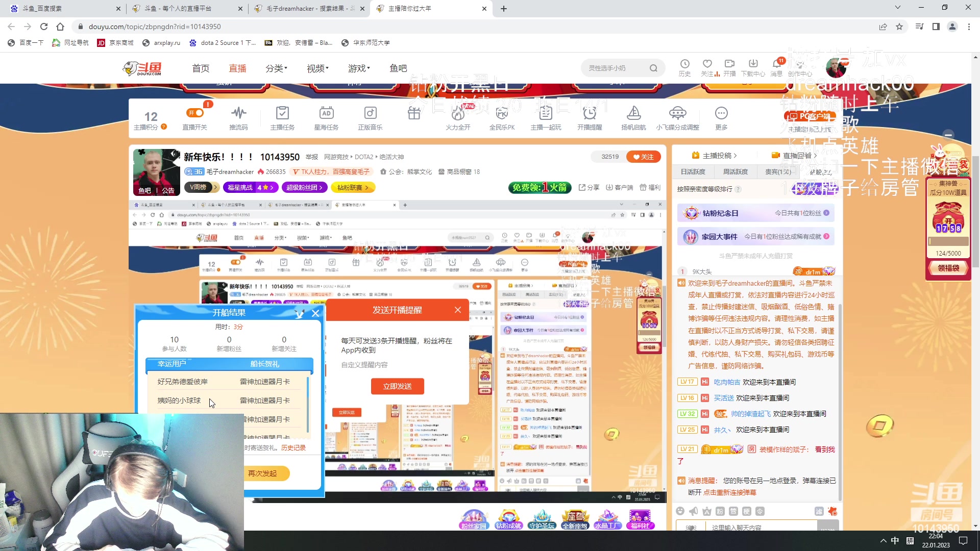This screenshot has width=980, height=551.
Task: Open the 下载中心 download center icon
Action: (x=753, y=64)
